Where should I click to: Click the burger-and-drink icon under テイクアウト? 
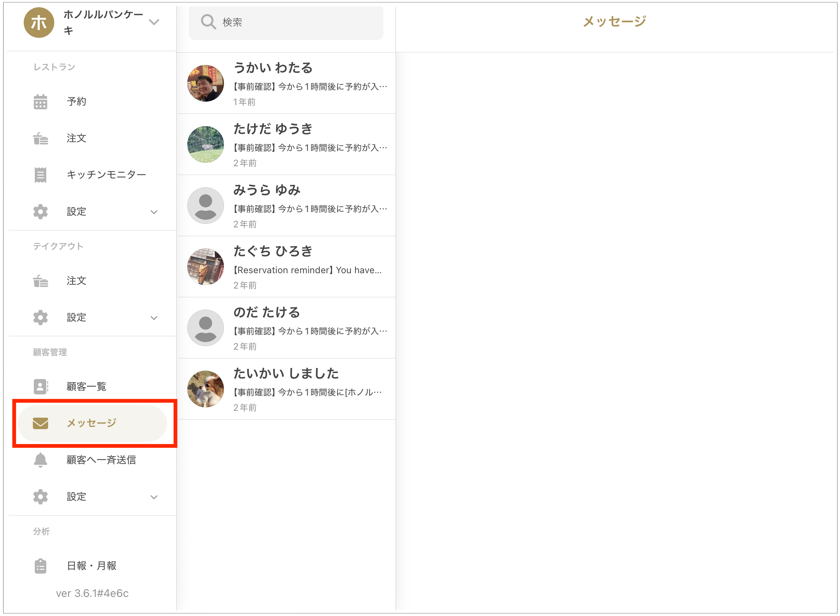(41, 281)
